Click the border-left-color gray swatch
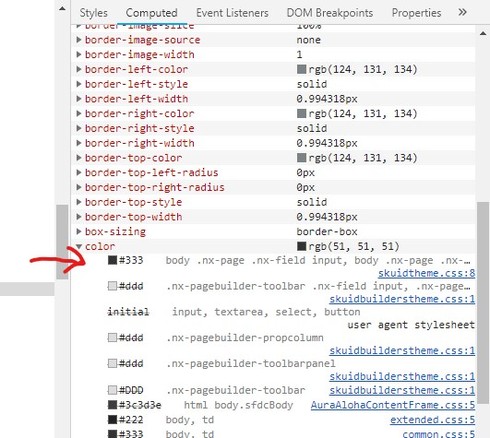This screenshot has width=490, height=438. [301, 69]
